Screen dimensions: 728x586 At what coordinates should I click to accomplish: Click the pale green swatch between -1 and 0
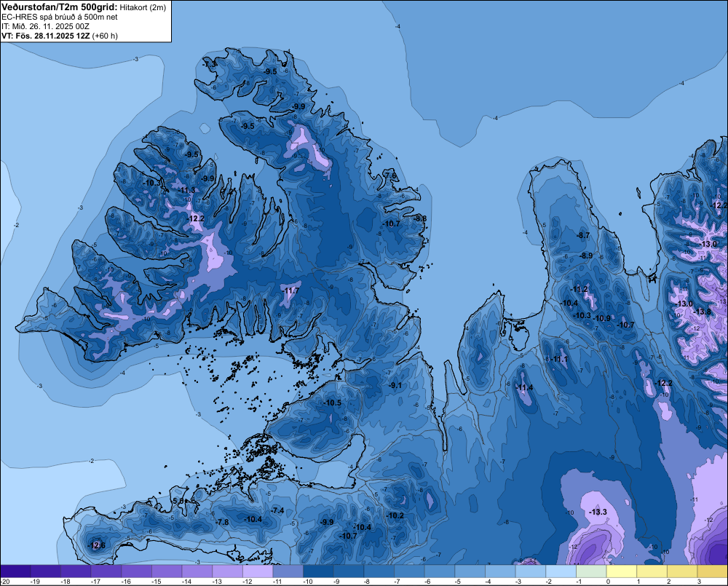pyautogui.click(x=591, y=571)
